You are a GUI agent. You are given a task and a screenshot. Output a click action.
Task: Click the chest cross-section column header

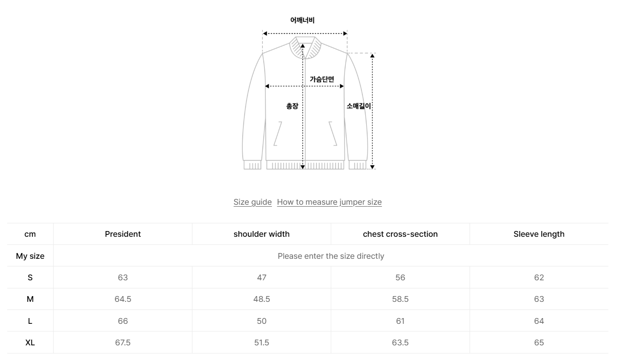tap(400, 234)
